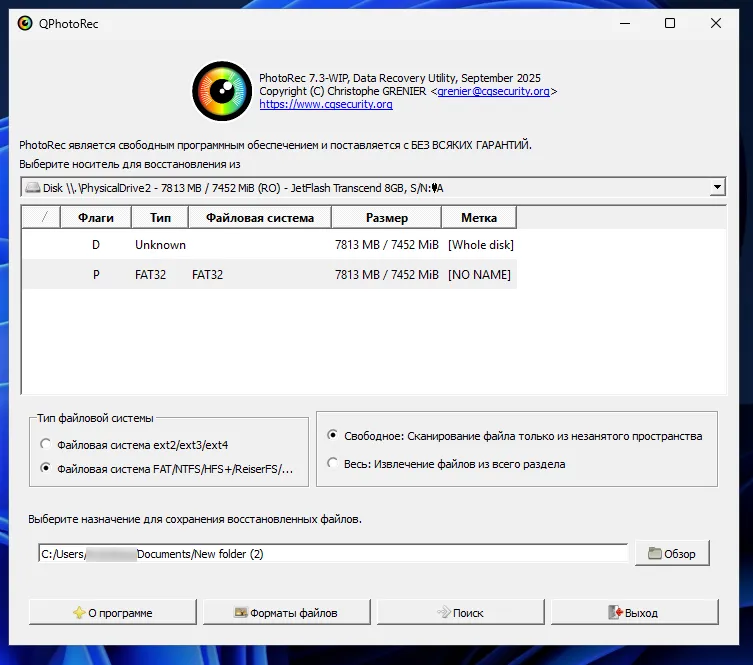
Task: Choose Свободное: scan only unallocated space
Action: 332,436
